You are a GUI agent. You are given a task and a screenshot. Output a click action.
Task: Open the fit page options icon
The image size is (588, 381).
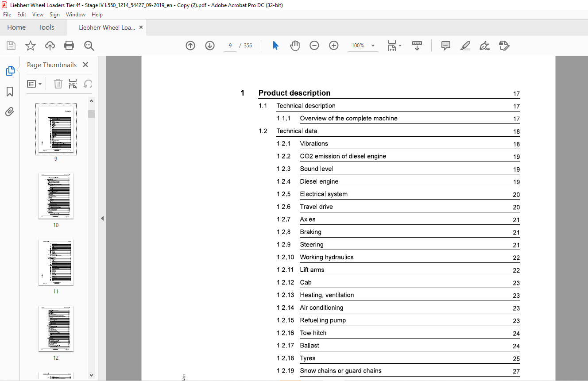(394, 46)
